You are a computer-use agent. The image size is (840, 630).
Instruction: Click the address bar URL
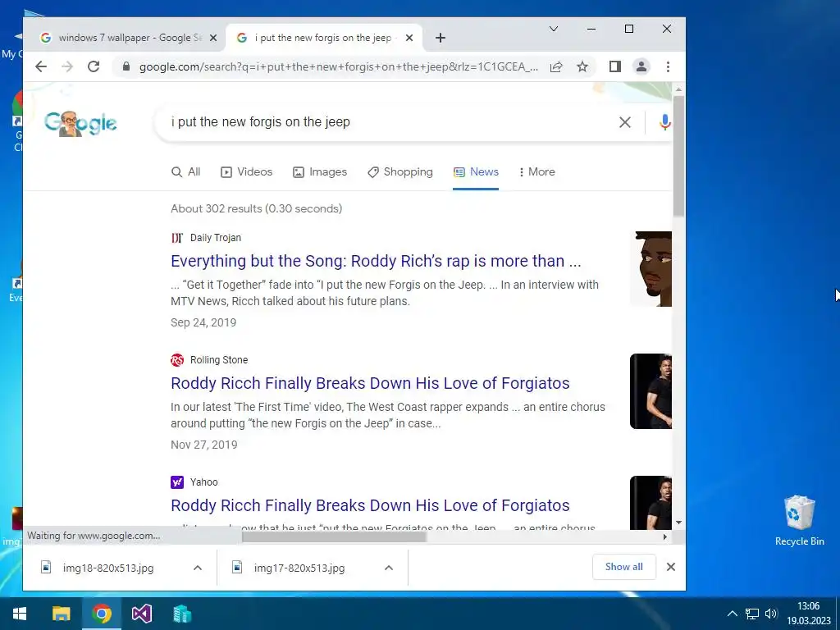[339, 67]
